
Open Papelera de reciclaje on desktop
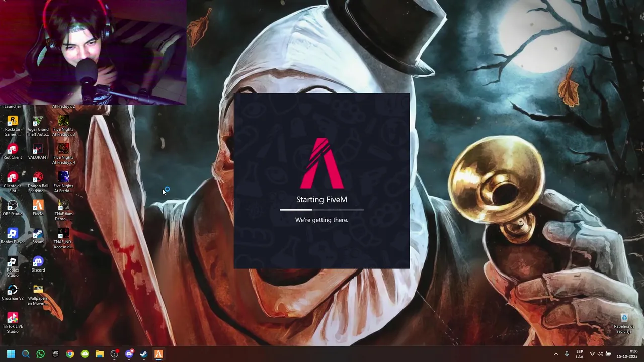pos(624,323)
